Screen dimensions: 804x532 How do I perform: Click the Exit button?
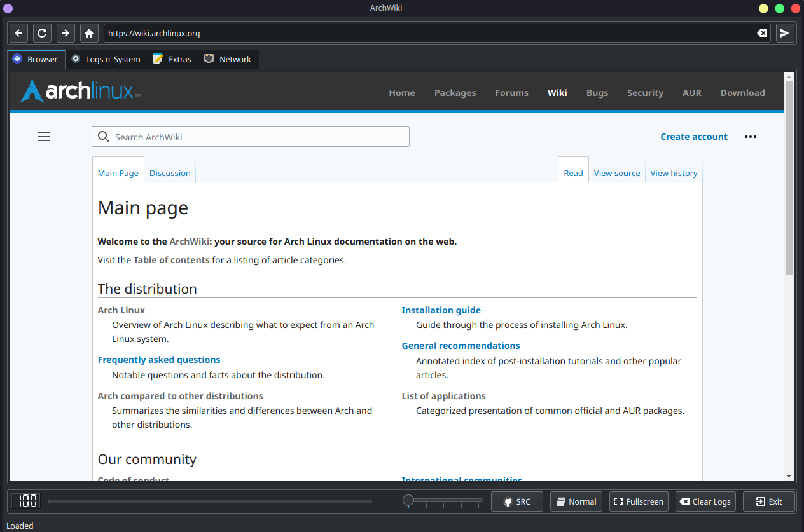[769, 501]
